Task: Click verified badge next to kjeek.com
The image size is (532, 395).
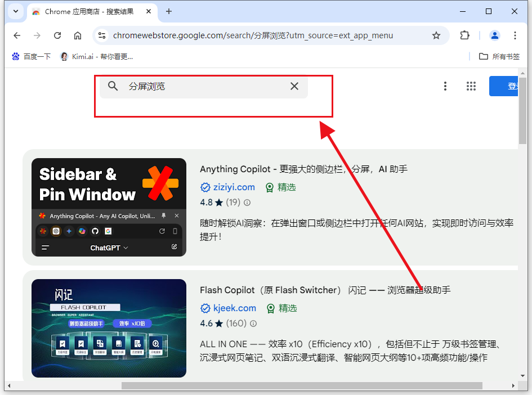Action: click(205, 308)
